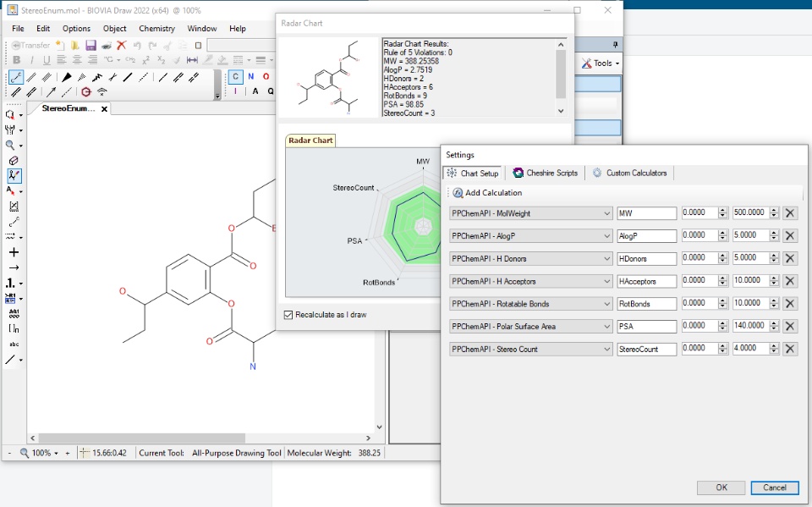Increase the MW maximum value 500.0000 stepper
812x507 pixels.
click(x=774, y=210)
